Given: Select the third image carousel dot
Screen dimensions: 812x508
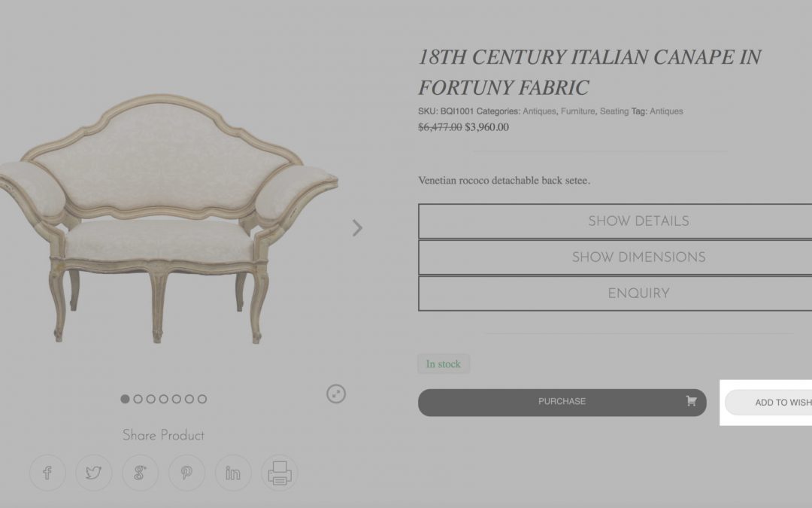Looking at the screenshot, I should [x=150, y=399].
